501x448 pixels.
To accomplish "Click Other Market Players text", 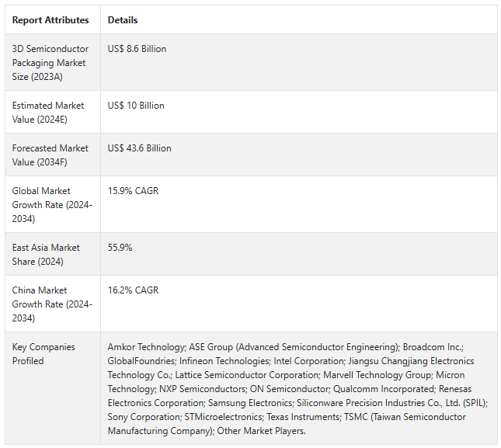I will [261, 431].
